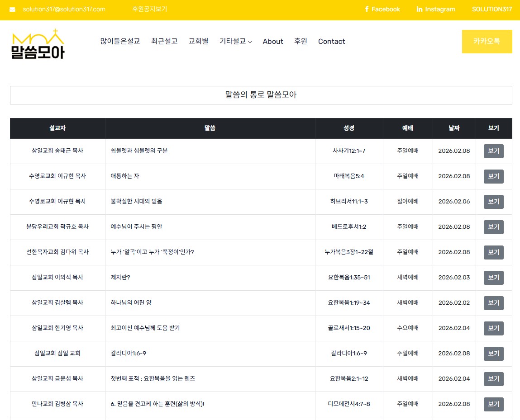Image resolution: width=520 pixels, height=420 pixels.
Task: Click 보기 for the 삼일교회 삼일 교회 row
Action: pos(493,354)
